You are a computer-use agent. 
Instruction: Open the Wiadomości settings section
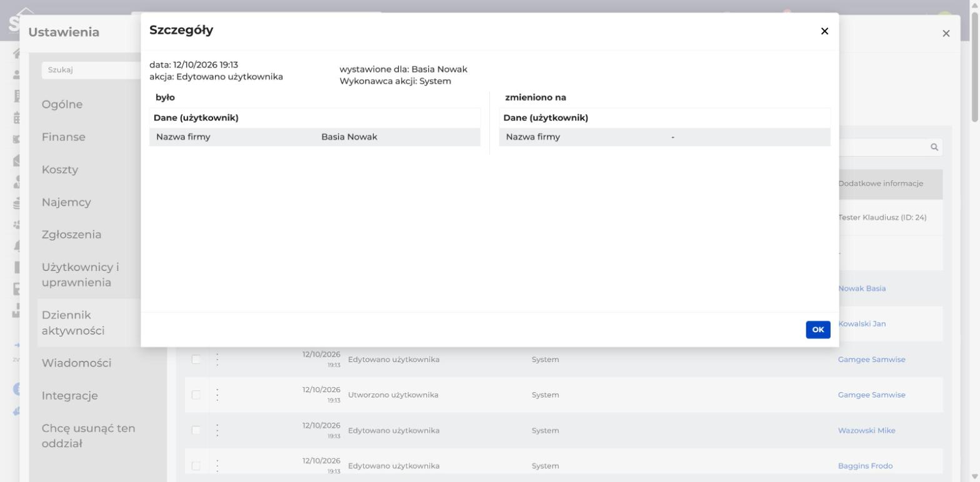click(x=76, y=363)
